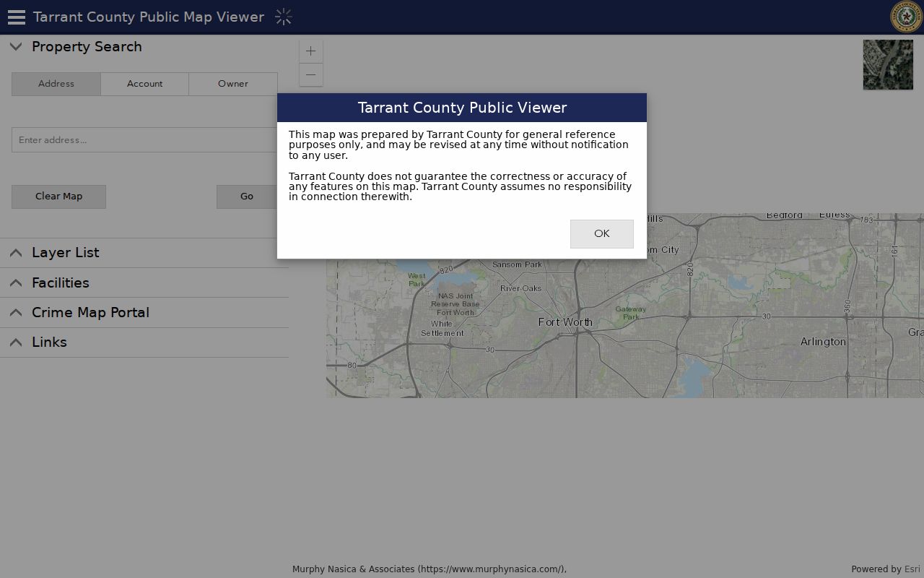The image size is (924, 578).
Task: Collapse the Property Search section
Action: click(16, 47)
